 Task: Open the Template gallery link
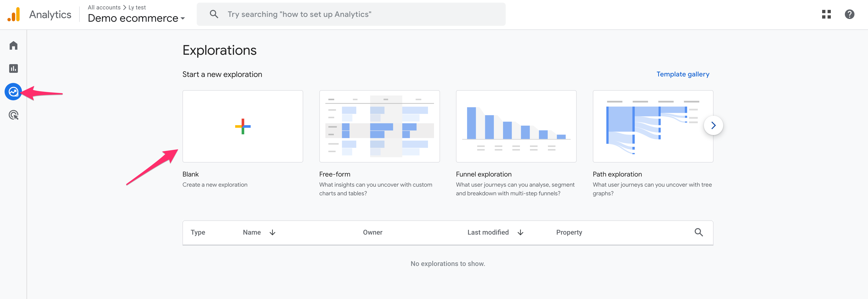tap(683, 74)
